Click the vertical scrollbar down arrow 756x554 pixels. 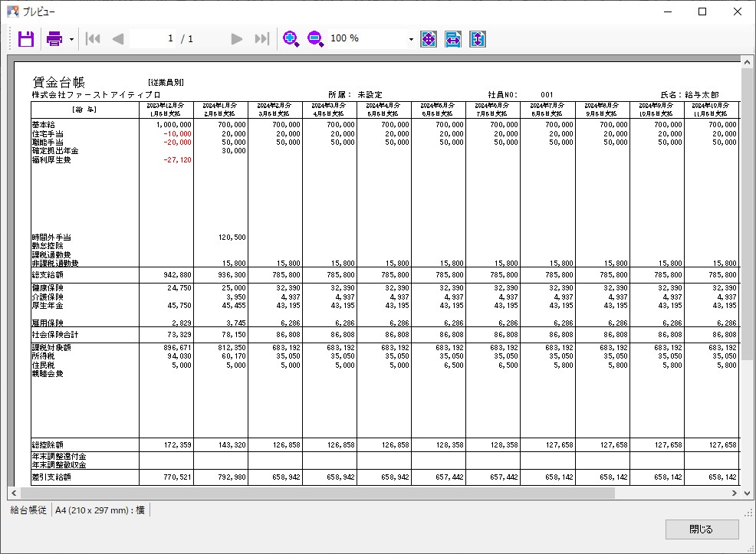[747, 493]
